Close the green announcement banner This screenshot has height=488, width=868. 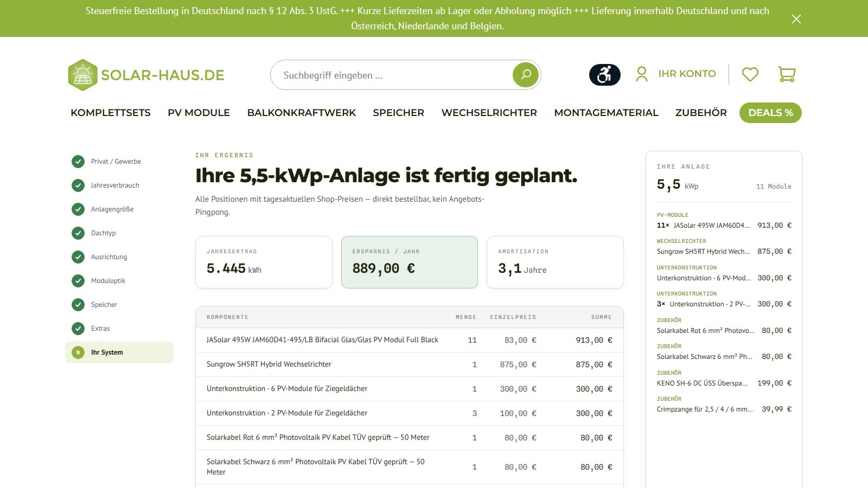point(796,19)
